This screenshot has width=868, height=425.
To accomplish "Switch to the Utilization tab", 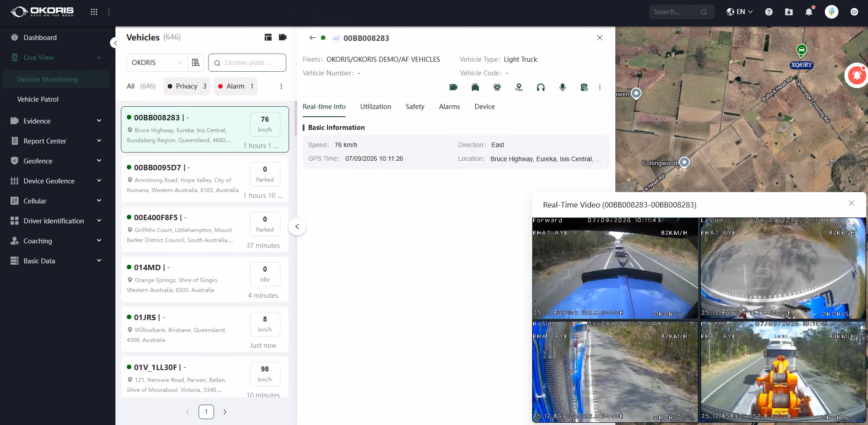I will [x=375, y=107].
